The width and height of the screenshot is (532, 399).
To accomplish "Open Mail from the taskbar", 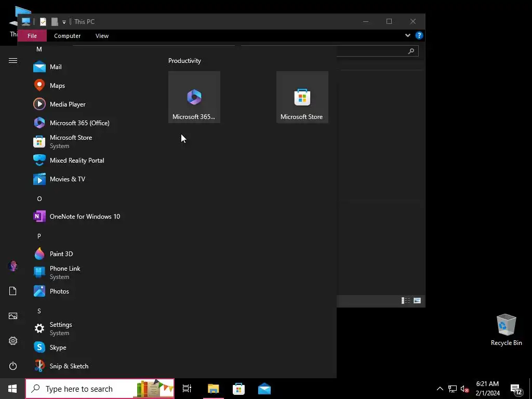I will point(264,389).
